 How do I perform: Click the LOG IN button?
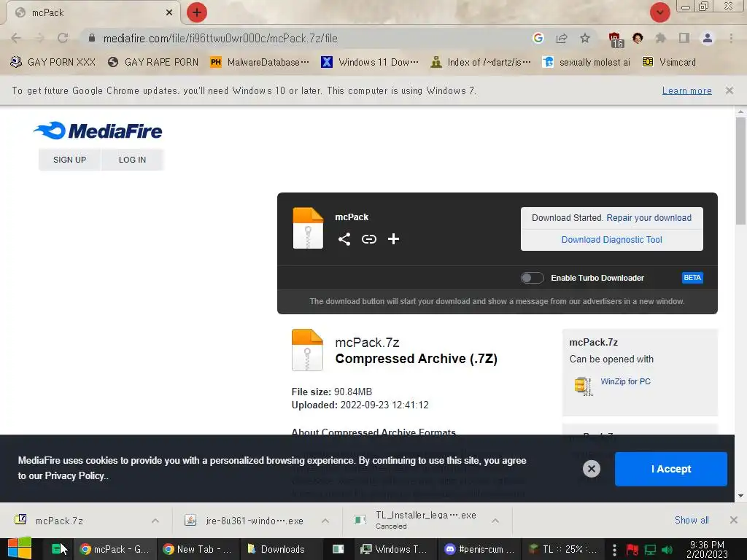tap(133, 160)
